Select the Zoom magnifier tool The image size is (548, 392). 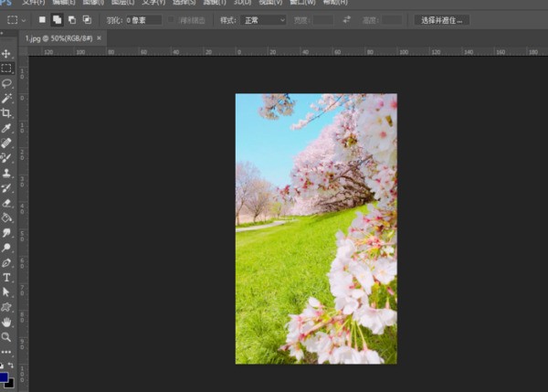tap(6, 337)
